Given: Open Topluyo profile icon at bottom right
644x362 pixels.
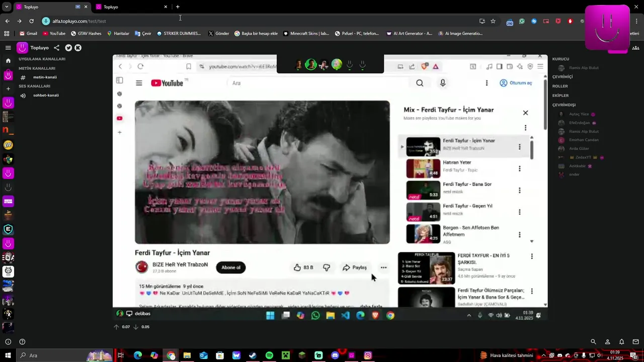Looking at the screenshot, I should [607, 342].
